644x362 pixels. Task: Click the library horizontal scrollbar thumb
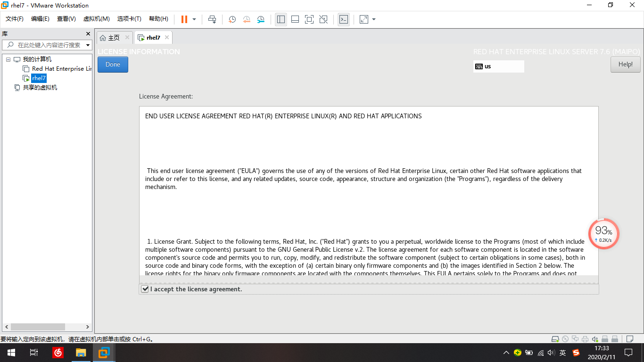(38, 327)
